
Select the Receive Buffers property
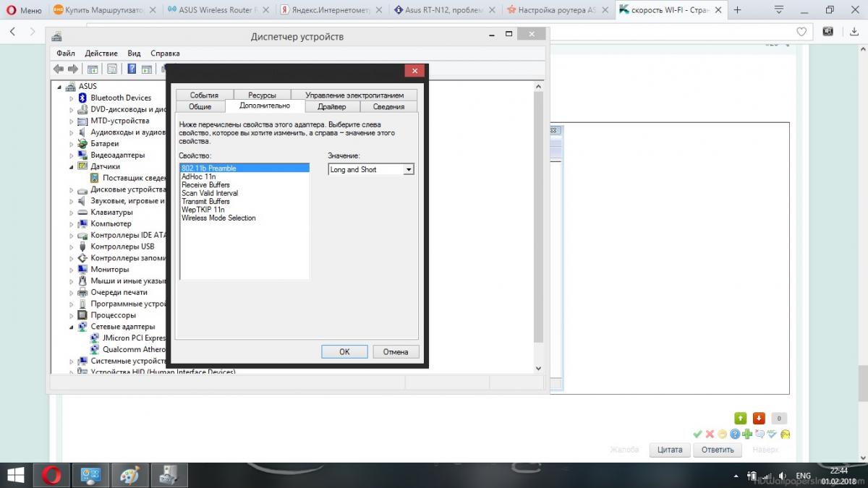tap(205, 185)
